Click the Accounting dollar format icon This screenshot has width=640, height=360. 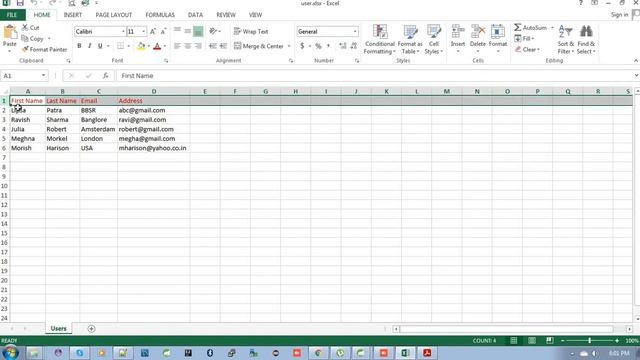[x=302, y=46]
